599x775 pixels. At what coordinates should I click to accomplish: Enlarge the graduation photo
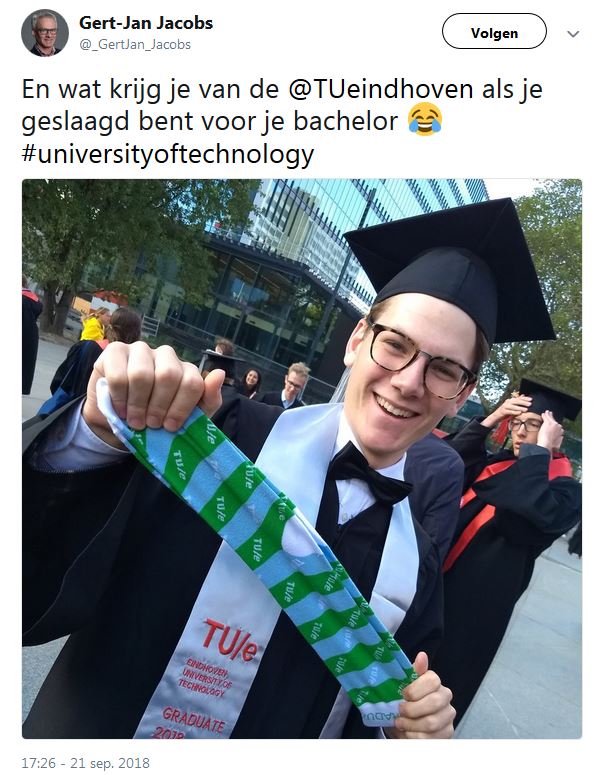(301, 458)
